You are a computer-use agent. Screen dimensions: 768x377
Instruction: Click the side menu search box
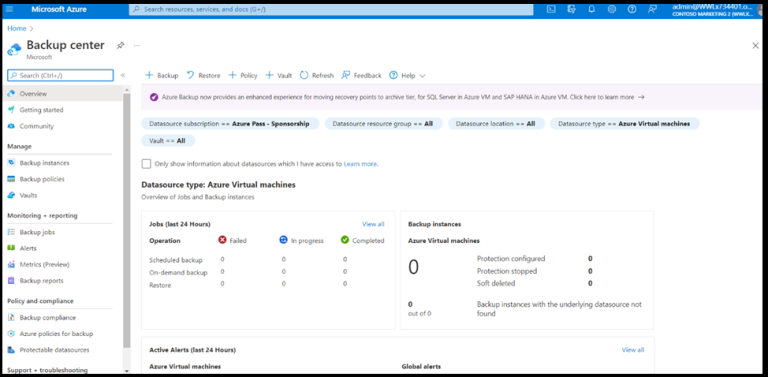pyautogui.click(x=60, y=75)
